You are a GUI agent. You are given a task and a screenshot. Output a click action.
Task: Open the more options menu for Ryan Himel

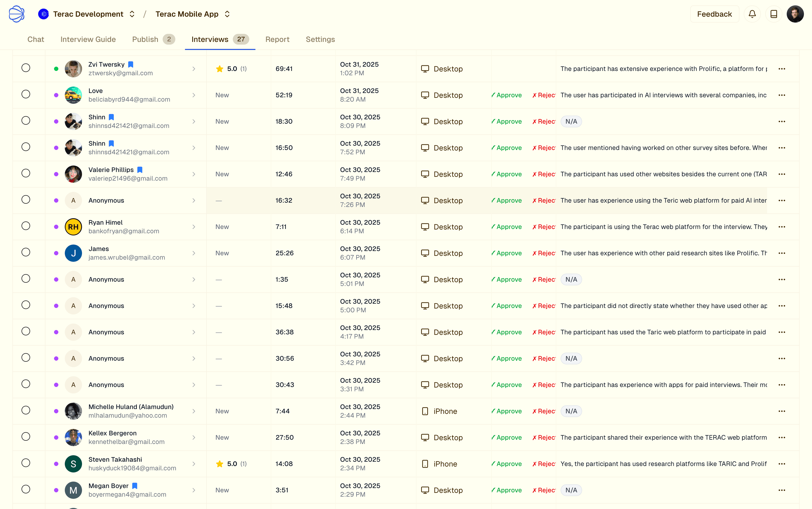pyautogui.click(x=782, y=227)
